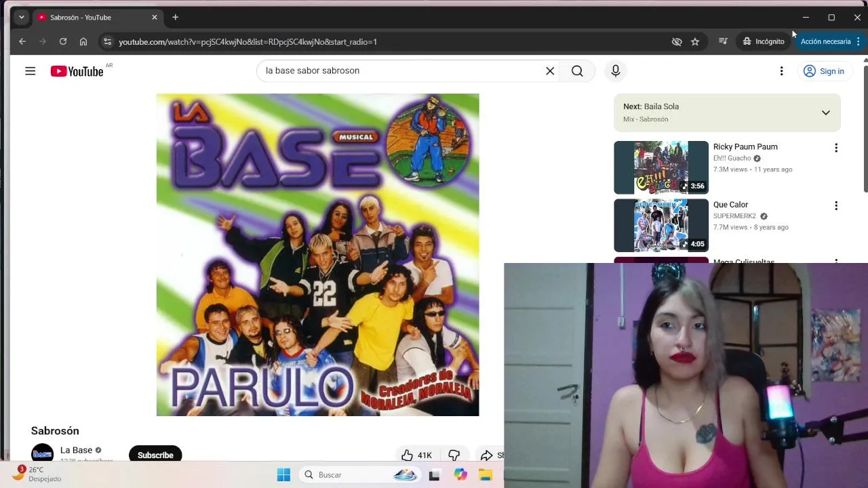This screenshot has width=868, height=488.
Task: Click the La Base channel avatar
Action: click(x=42, y=453)
